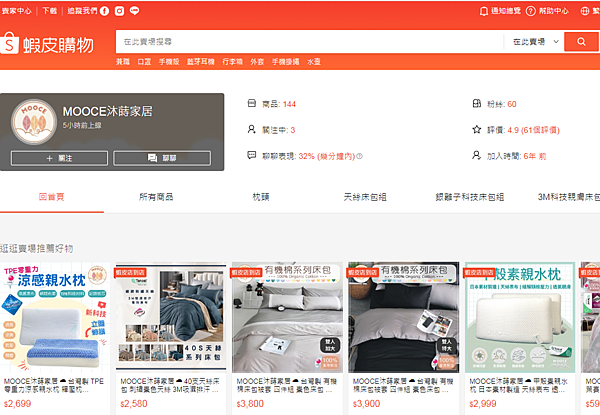
Task: Select the 3M科技親膚床包 tab
Action: tap(569, 197)
